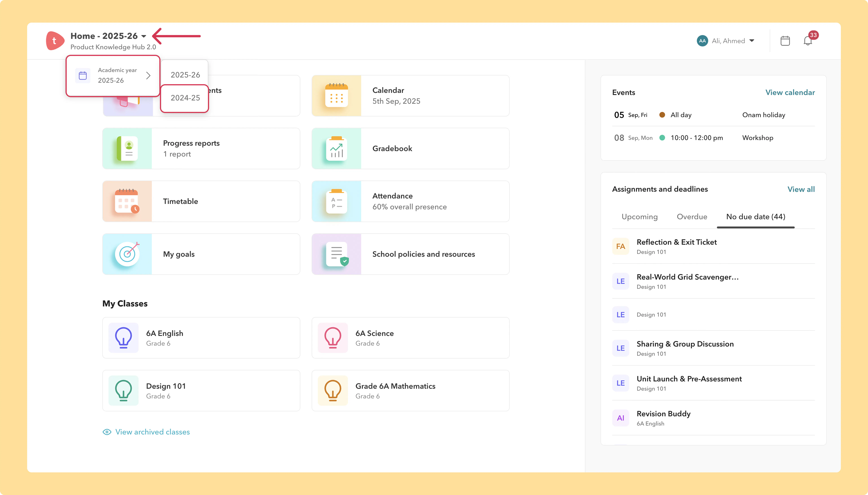Open the 6A English class

point(201,338)
